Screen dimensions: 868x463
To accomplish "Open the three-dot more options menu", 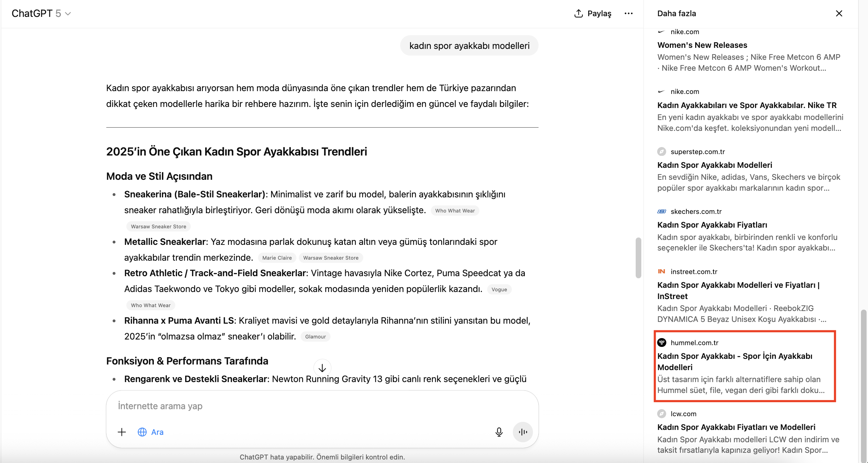I will (628, 13).
